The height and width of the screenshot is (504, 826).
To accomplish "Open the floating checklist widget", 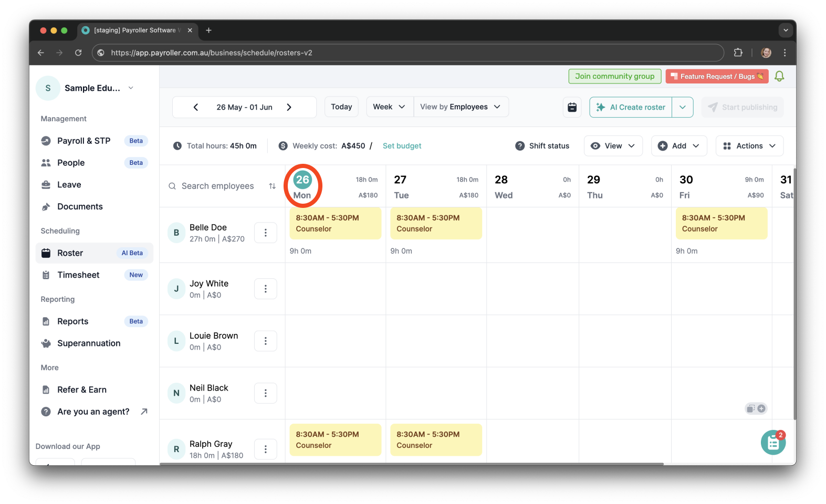I will (x=773, y=443).
